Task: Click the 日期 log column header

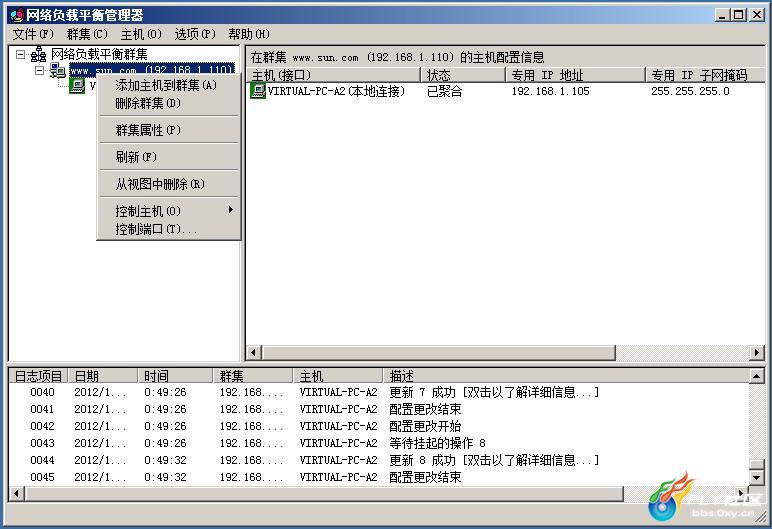Action: pos(102,376)
